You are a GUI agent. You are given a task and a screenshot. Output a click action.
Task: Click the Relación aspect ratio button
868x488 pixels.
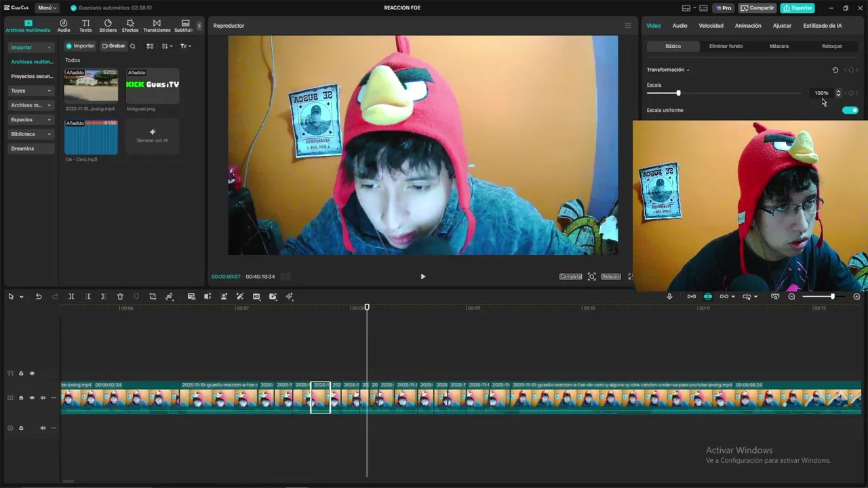click(x=611, y=277)
